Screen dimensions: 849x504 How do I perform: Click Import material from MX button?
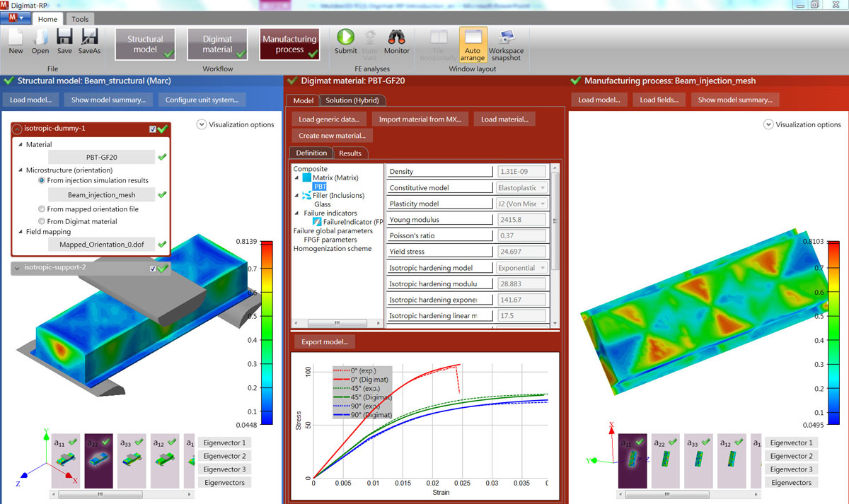[x=420, y=119]
